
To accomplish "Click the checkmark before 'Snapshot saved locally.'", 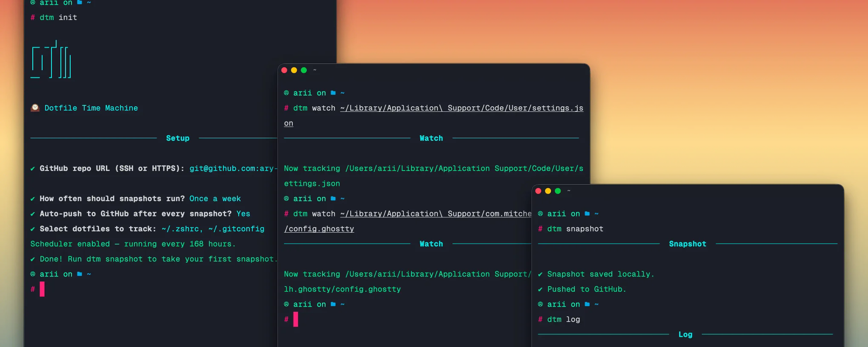I will [540, 274].
